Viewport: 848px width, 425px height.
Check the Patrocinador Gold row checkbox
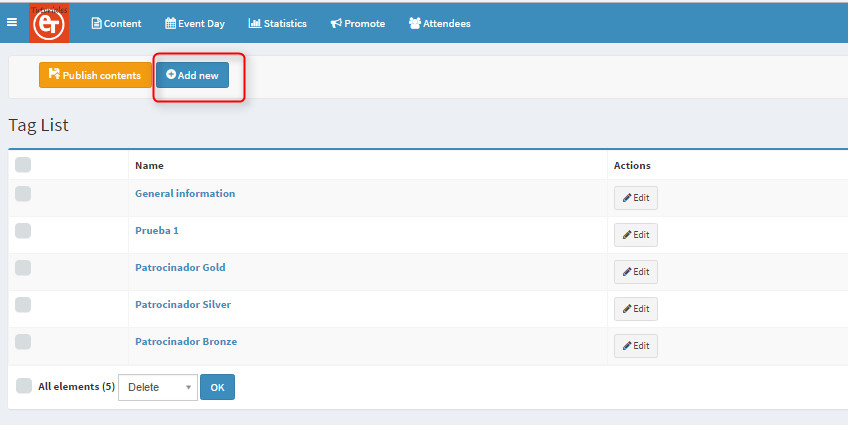click(23, 268)
